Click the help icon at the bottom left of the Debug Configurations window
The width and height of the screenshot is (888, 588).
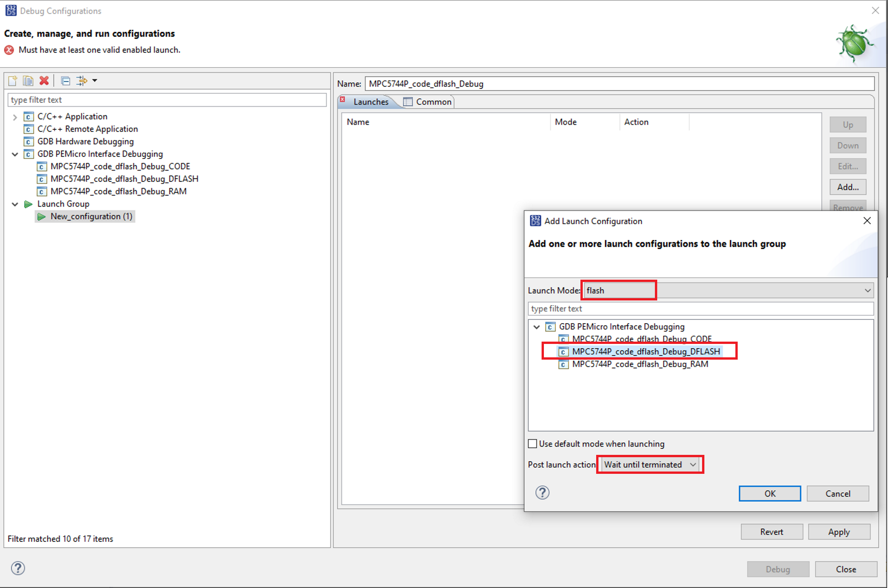(18, 568)
